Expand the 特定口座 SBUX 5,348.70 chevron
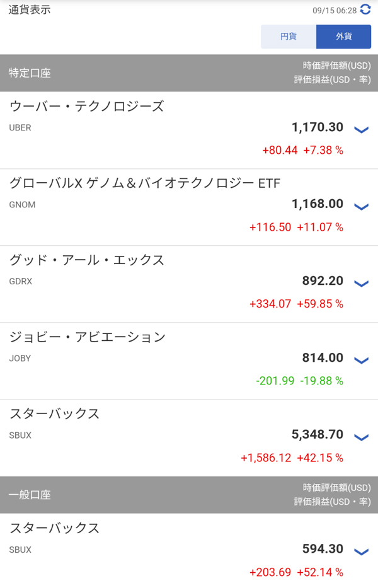Image resolution: width=378 pixels, height=588 pixels. click(361, 437)
